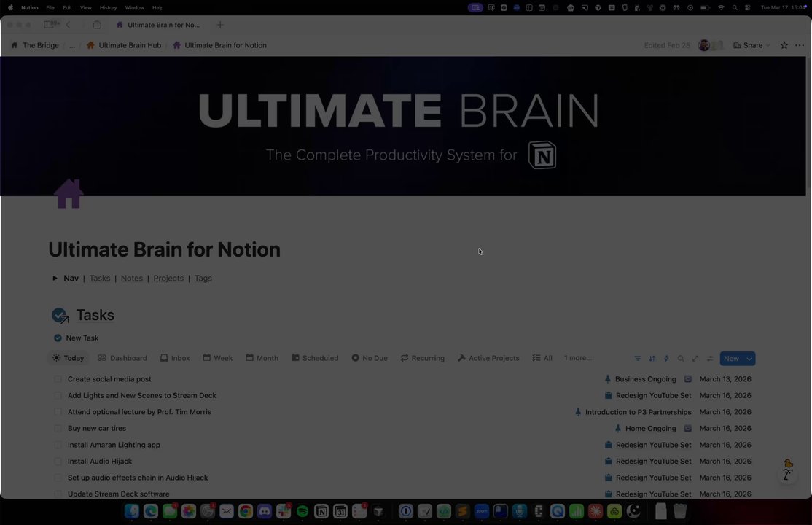The height and width of the screenshot is (525, 812).
Task: Check off Install Audio Hijack
Action: point(58,462)
